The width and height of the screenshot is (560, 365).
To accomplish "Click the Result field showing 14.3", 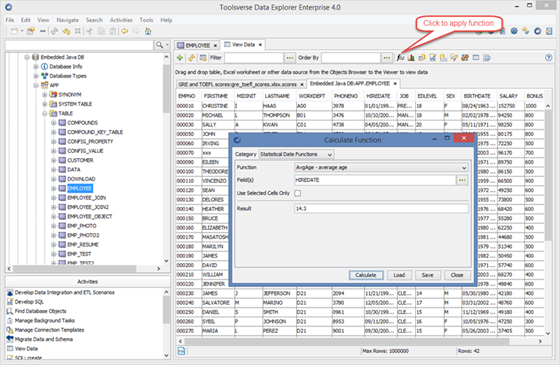I will [381, 209].
